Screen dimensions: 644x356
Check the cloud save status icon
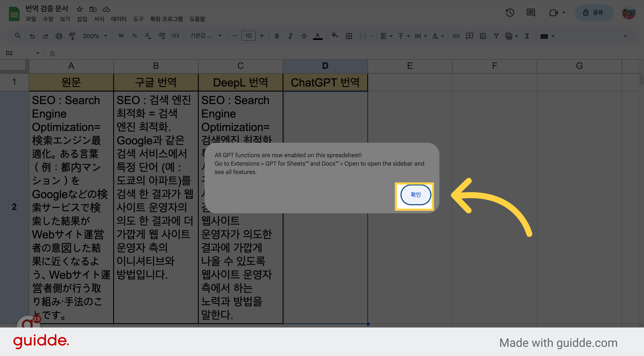coord(106,9)
